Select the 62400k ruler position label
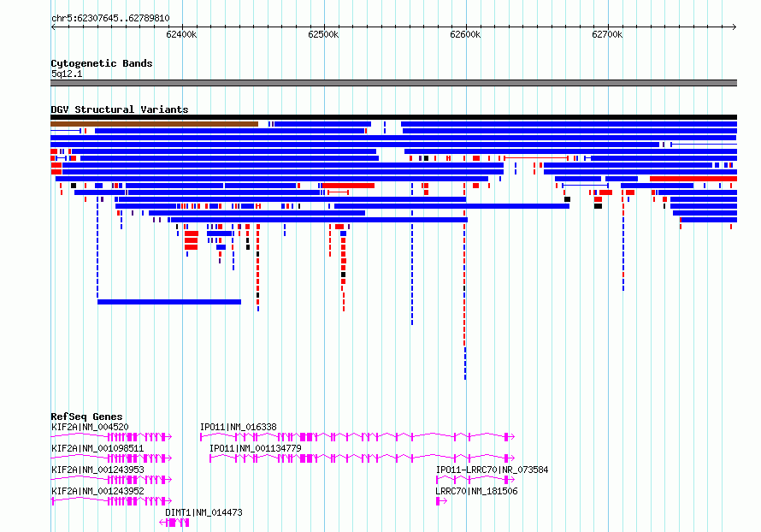 click(x=181, y=34)
